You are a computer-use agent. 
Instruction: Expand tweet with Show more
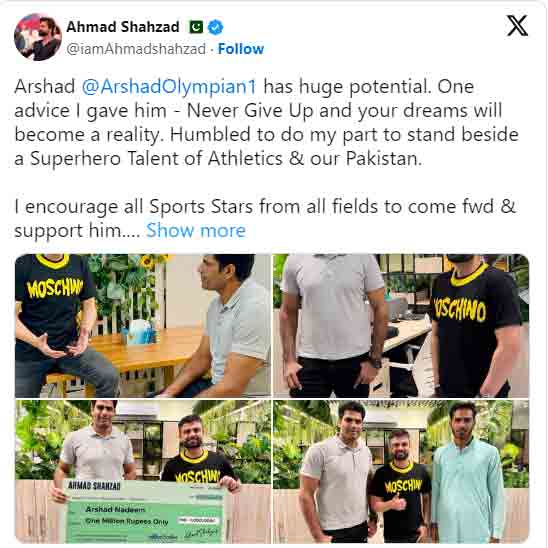pyautogui.click(x=196, y=231)
